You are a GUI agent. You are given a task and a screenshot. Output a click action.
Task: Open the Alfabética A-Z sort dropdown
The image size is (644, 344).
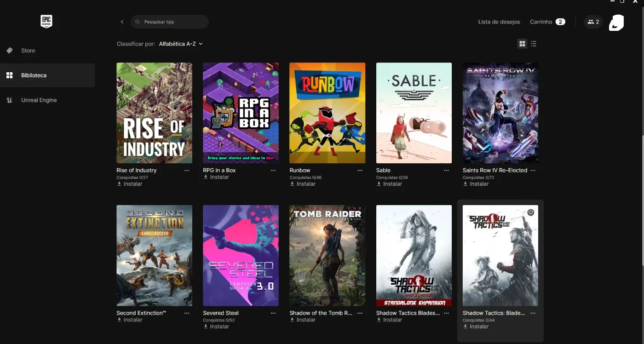pyautogui.click(x=181, y=44)
